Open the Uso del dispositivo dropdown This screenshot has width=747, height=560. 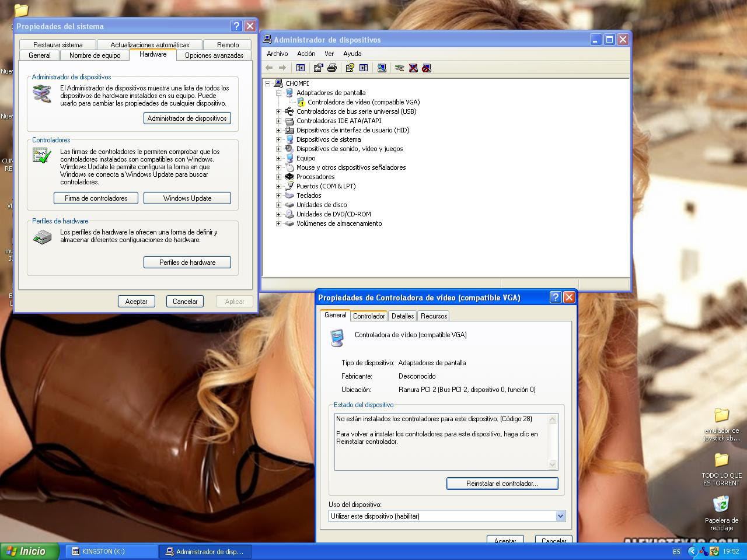tap(560, 516)
